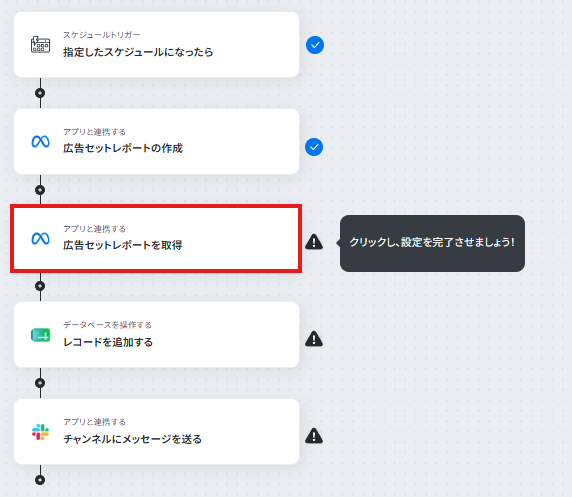Screen dimensions: 572x497
Task: Click the connector node below 広告セットレポートを取得
Action: tap(40, 286)
